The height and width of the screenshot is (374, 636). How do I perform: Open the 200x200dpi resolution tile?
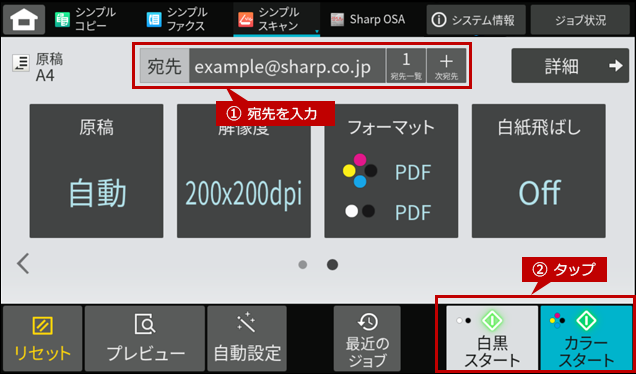(244, 171)
